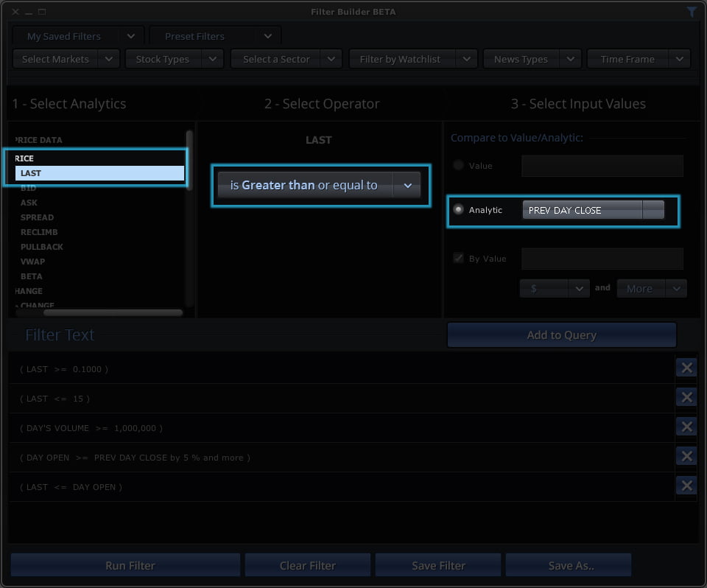Remove the DAY'S VOLUME filter row
Image resolution: width=707 pixels, height=588 pixels.
pyautogui.click(x=686, y=427)
